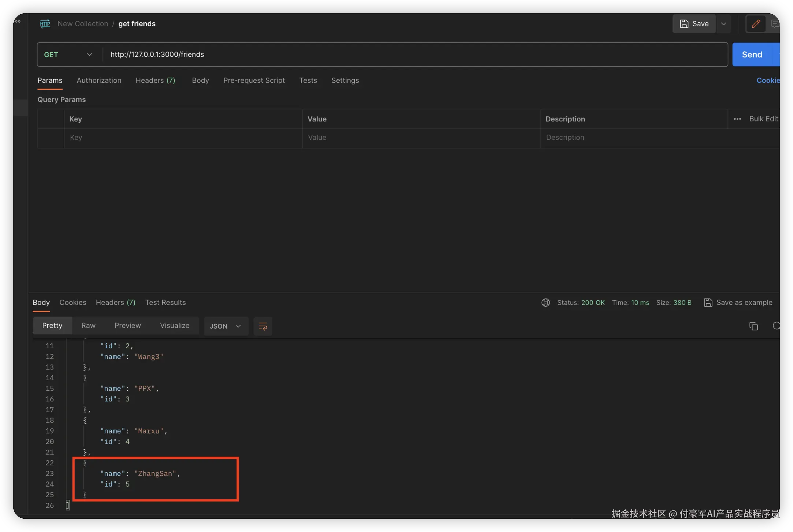Switch to the request Body tab

tap(200, 80)
